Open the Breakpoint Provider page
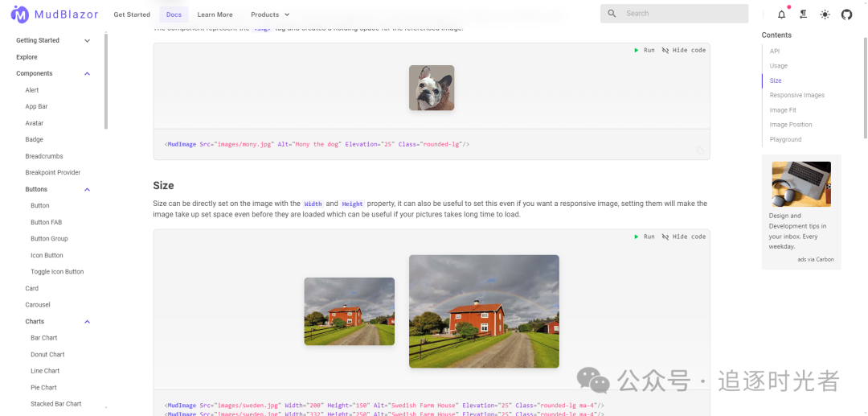This screenshot has height=416, width=868. 52,173
